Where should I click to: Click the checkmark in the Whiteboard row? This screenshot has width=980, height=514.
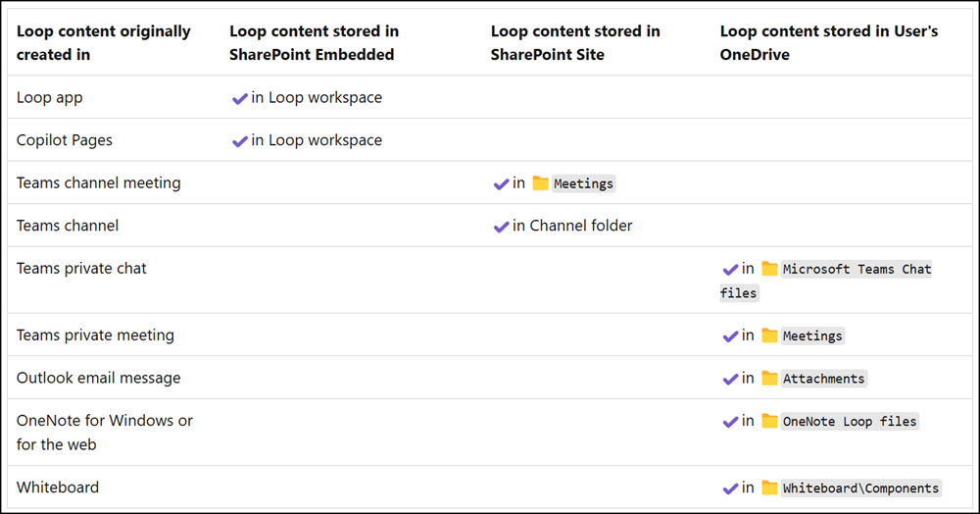coord(731,488)
